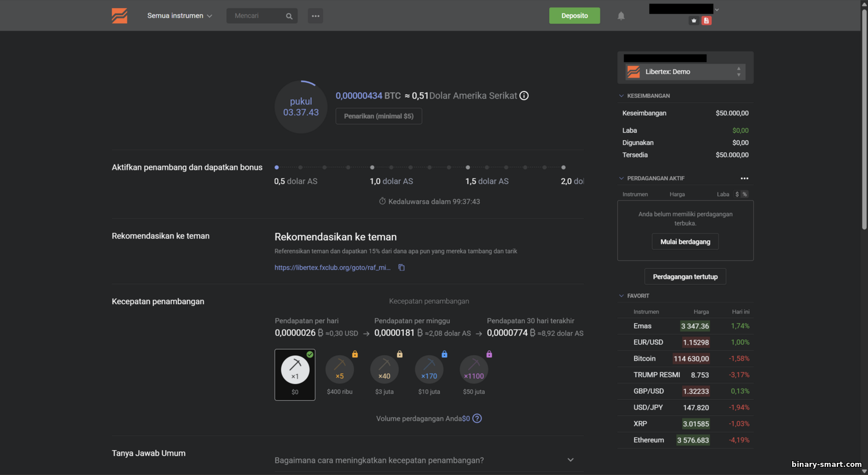868x475 pixels.
Task: Click the trading volume help question icon
Action: coord(477,418)
